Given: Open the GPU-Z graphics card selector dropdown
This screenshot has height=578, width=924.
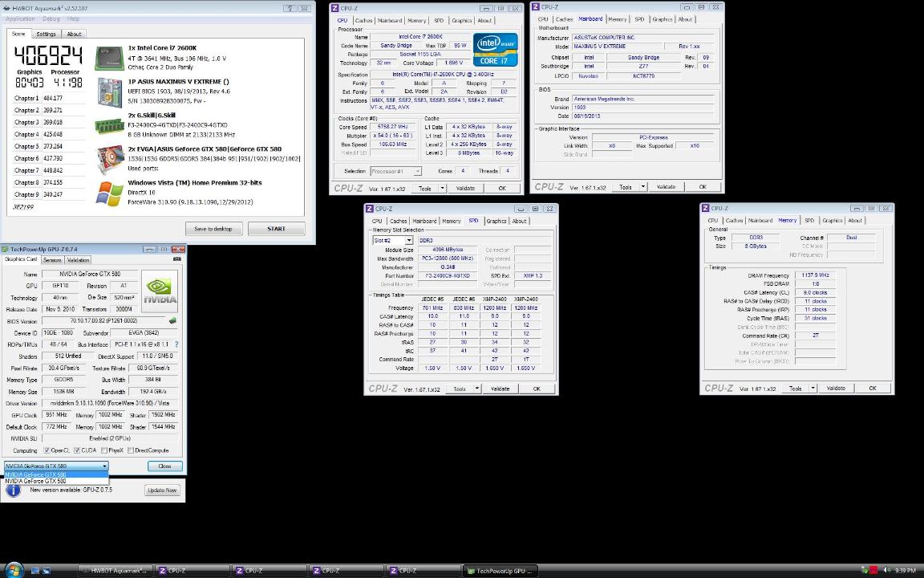Looking at the screenshot, I should (x=57, y=466).
